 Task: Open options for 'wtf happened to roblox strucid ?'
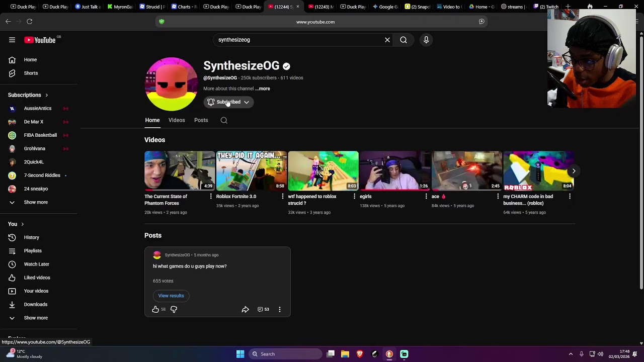[x=354, y=197]
